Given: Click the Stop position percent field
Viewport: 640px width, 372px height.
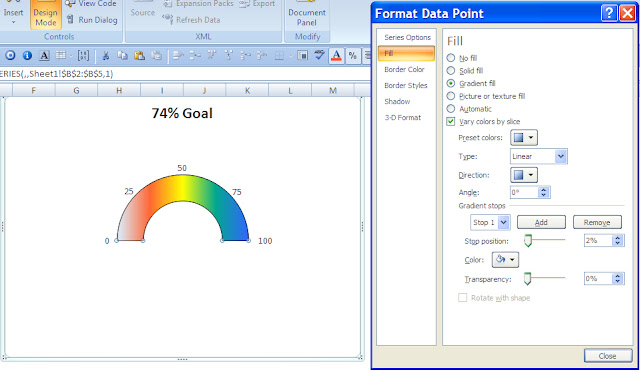Looking at the screenshot, I should coord(598,241).
